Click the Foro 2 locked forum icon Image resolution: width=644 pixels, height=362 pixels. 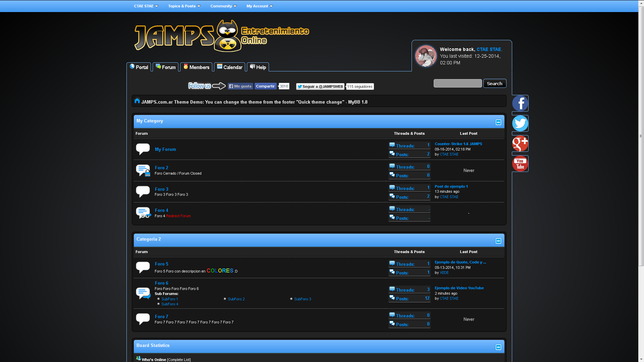point(143,170)
